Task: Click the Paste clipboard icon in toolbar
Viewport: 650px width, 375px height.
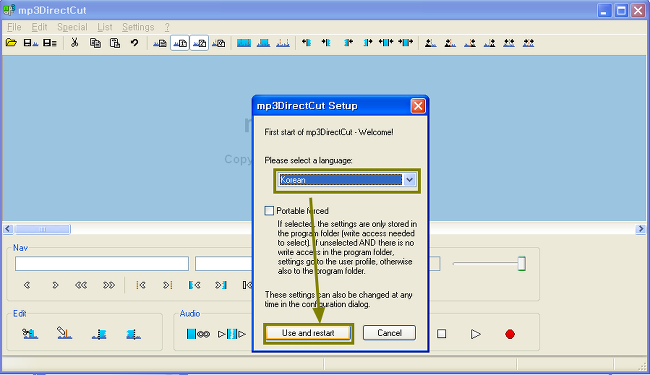Action: coord(115,43)
